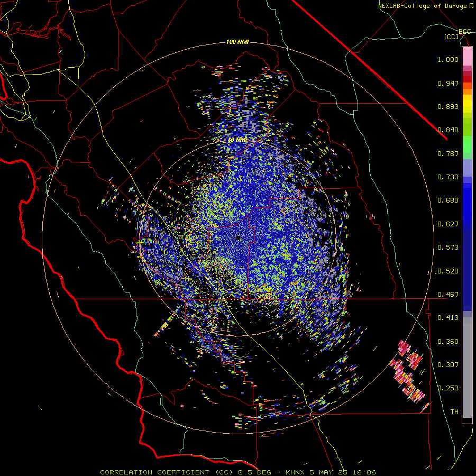The width and height of the screenshot is (476, 476).
Task: Click the 100 NMI range ring label
Action: tap(237, 42)
